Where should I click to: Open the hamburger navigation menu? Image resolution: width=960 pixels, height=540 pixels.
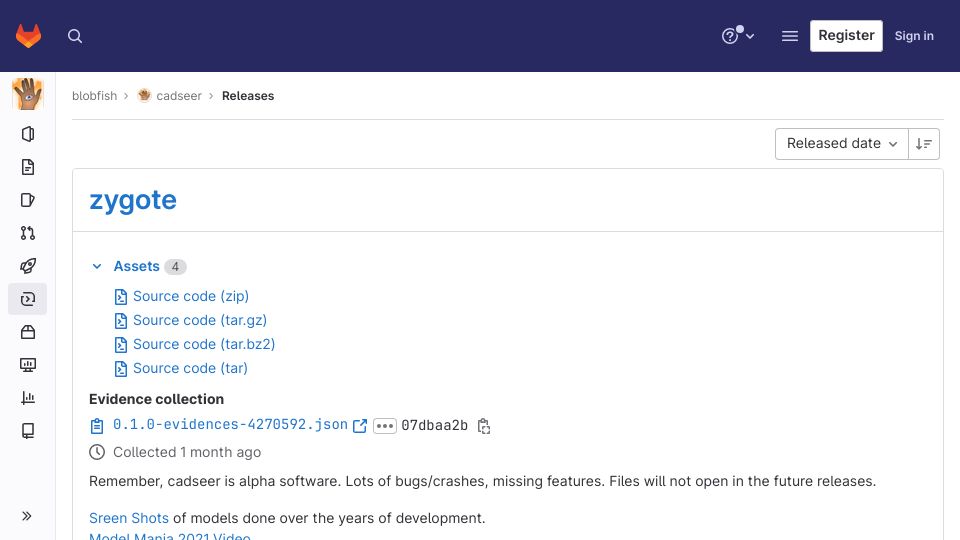(x=790, y=36)
